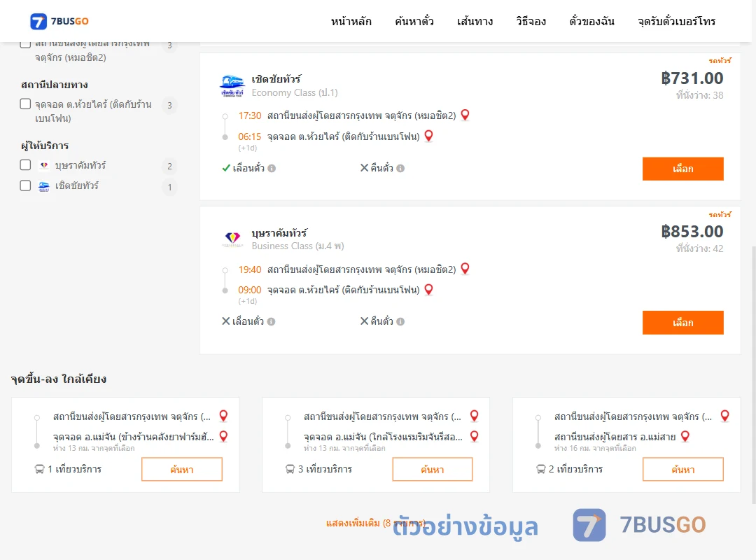Click ค้นหา in the 1 เที่ยวบริการ card
The height and width of the screenshot is (560, 756).
tap(182, 469)
